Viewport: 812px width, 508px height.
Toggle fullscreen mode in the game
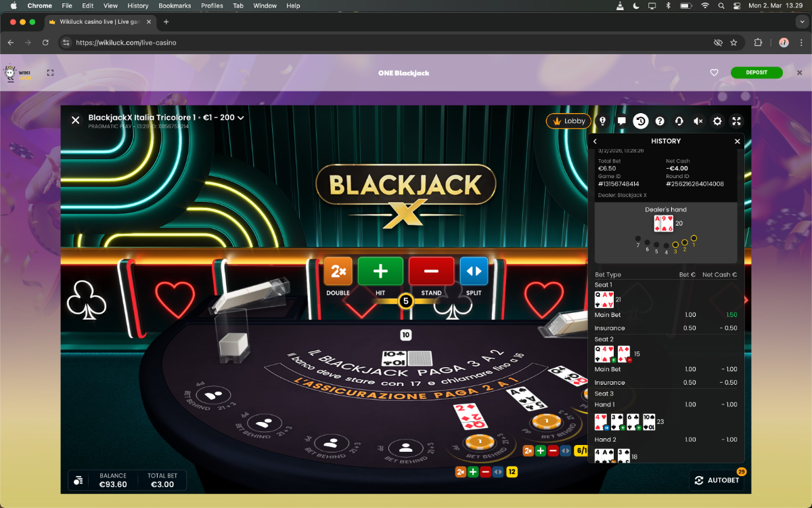click(x=737, y=121)
